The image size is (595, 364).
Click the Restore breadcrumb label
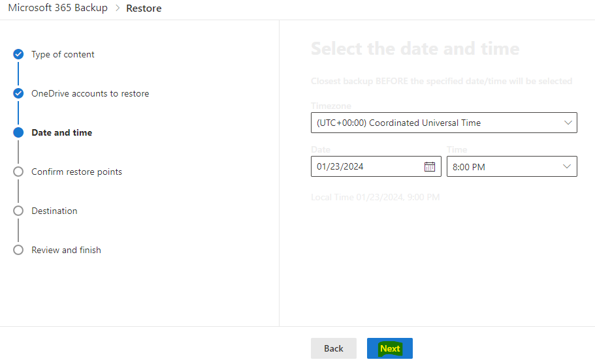[x=144, y=8]
